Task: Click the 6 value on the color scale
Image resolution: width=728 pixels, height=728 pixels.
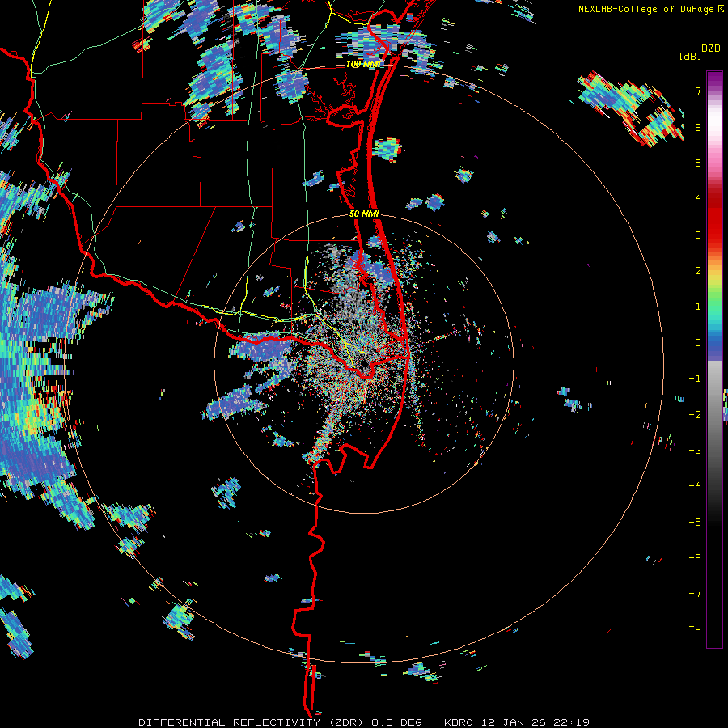Action: (698, 127)
